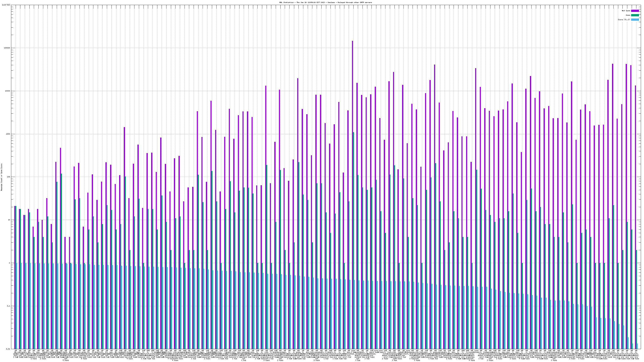Screen dimensions: 644x362
Task: Click the 1x10^(6) top y-axis label
Action: [6, 5]
